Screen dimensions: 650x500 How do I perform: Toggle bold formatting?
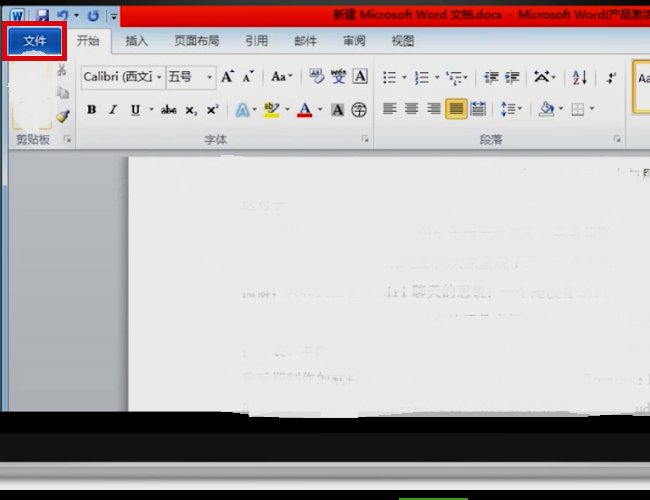(x=91, y=110)
